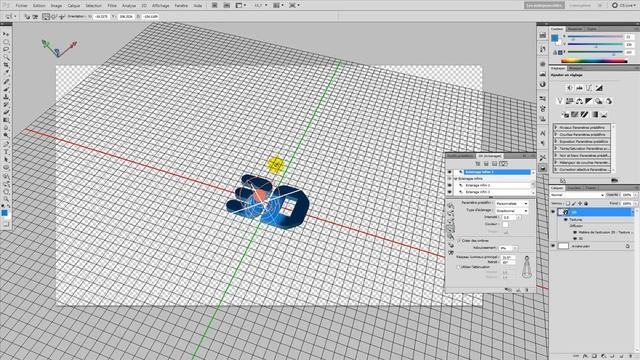Screen dimensions: 640x360
Task: Pick a color from the spectrum ramp
Action: click(x=594, y=61)
